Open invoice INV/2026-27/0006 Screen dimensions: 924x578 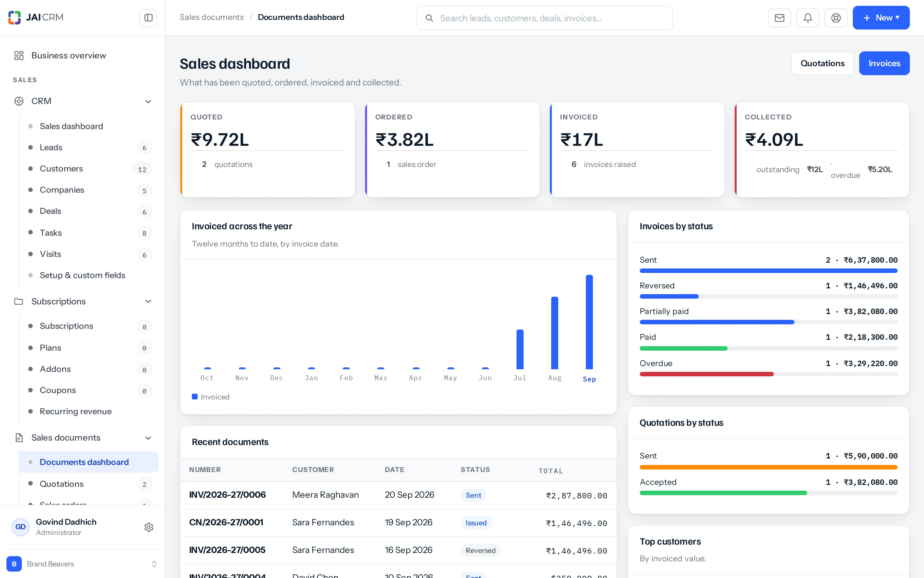(x=227, y=495)
